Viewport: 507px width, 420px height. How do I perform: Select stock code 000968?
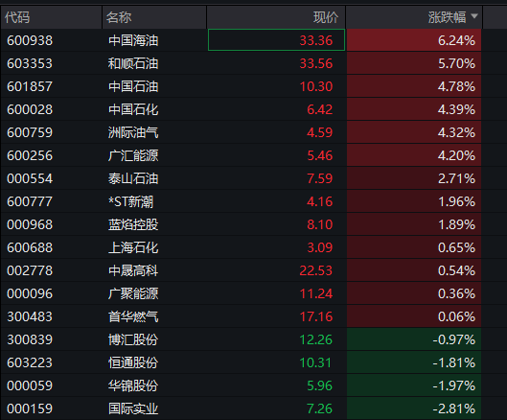click(x=30, y=224)
